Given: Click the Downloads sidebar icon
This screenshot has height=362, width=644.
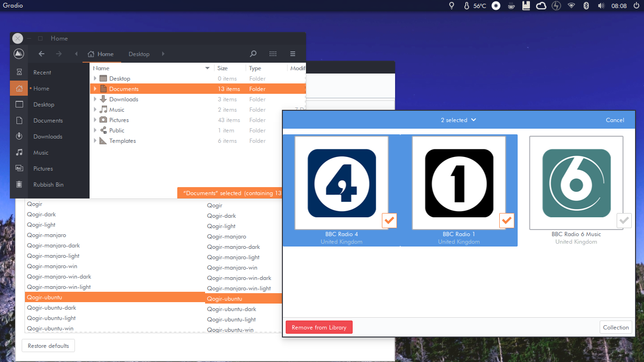Looking at the screenshot, I should [x=19, y=136].
